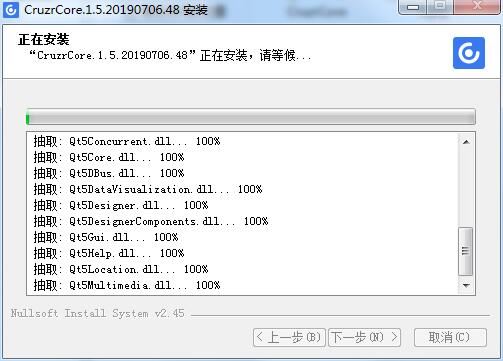
Task: Close the installer window
Action: [x=477, y=7]
